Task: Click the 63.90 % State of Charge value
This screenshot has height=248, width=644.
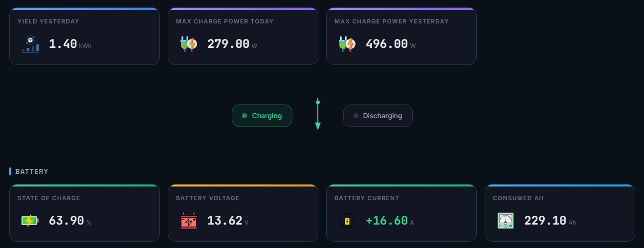Action: [x=70, y=221]
